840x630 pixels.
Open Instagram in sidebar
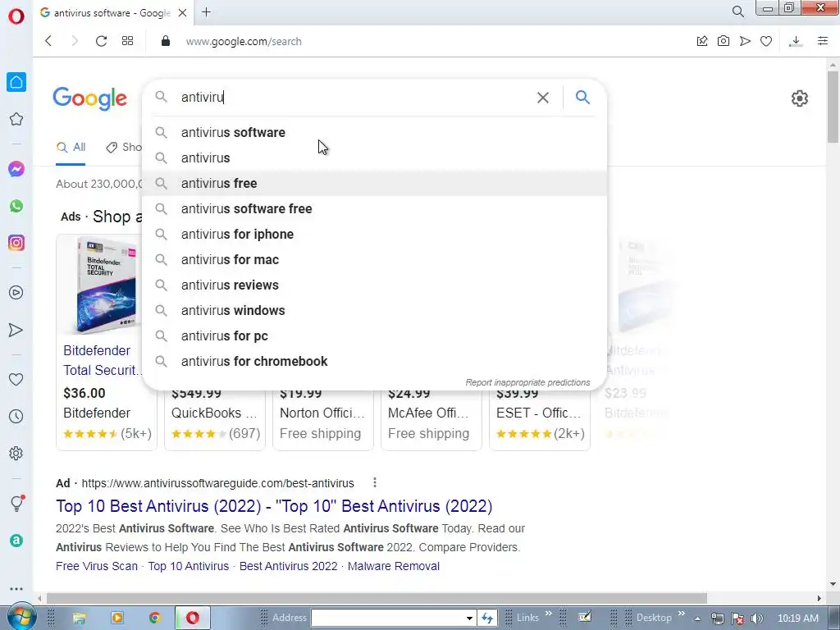click(x=16, y=243)
